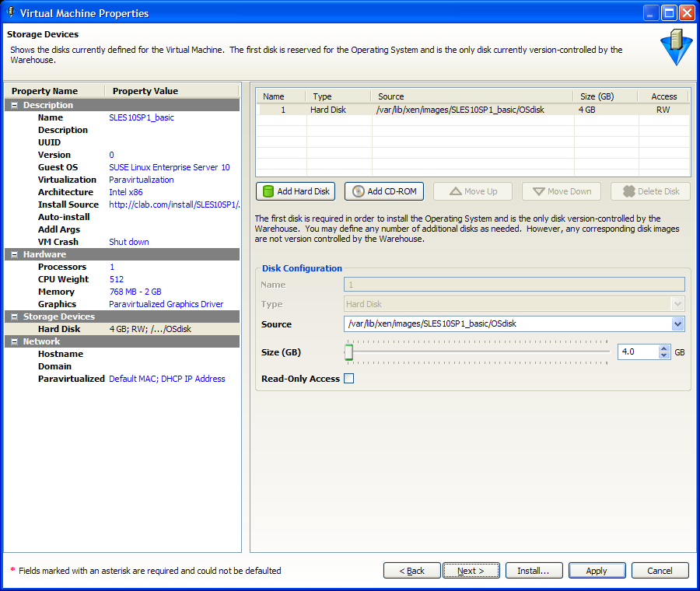Click the Next button
Image resolution: width=700 pixels, height=591 pixels.
pyautogui.click(x=471, y=571)
